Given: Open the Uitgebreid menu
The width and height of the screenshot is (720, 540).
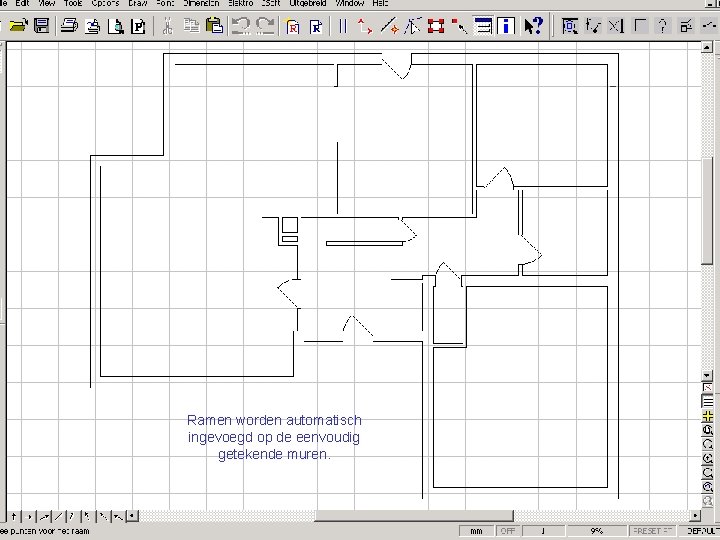Looking at the screenshot, I should [x=308, y=3].
